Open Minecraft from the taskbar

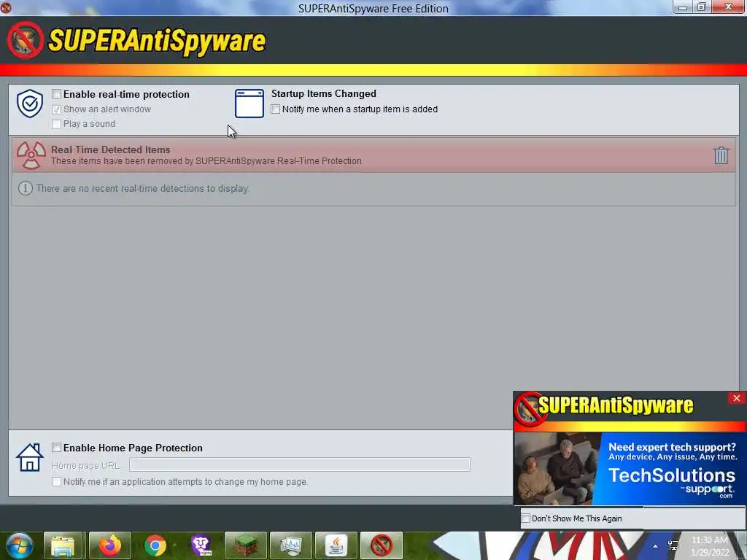(246, 545)
